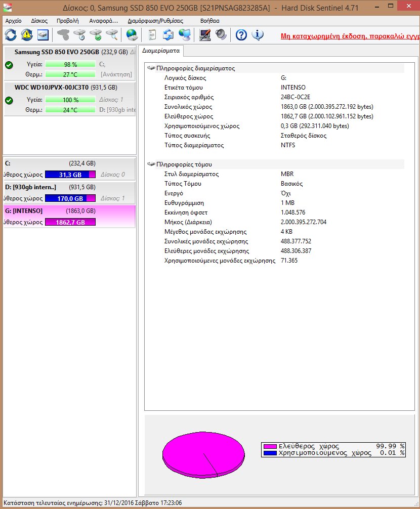The width and height of the screenshot is (420, 509).
Task: Click the speaker sound alert icon
Action: (221, 35)
